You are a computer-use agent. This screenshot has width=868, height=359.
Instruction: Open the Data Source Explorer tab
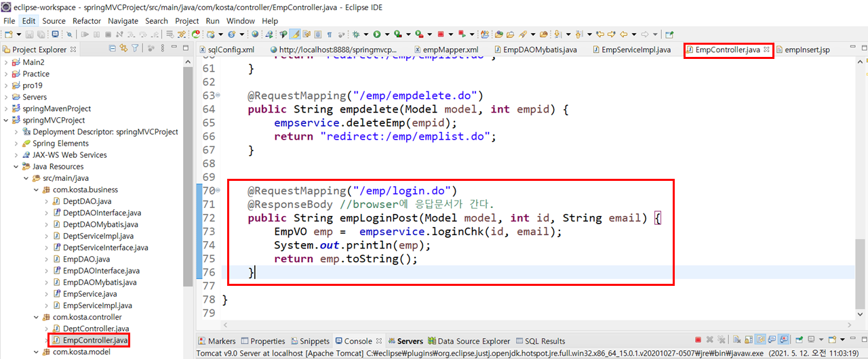[469, 341]
